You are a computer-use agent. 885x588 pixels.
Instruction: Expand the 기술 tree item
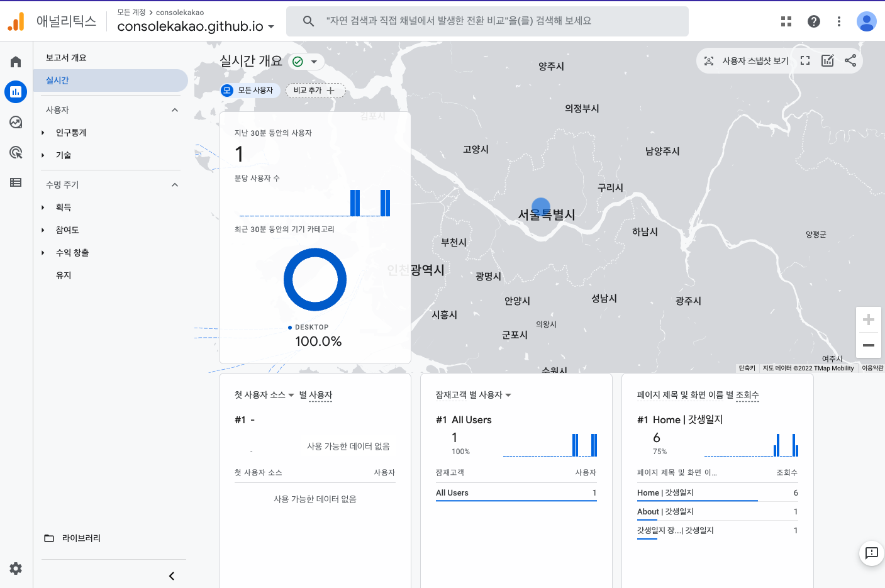[43, 155]
